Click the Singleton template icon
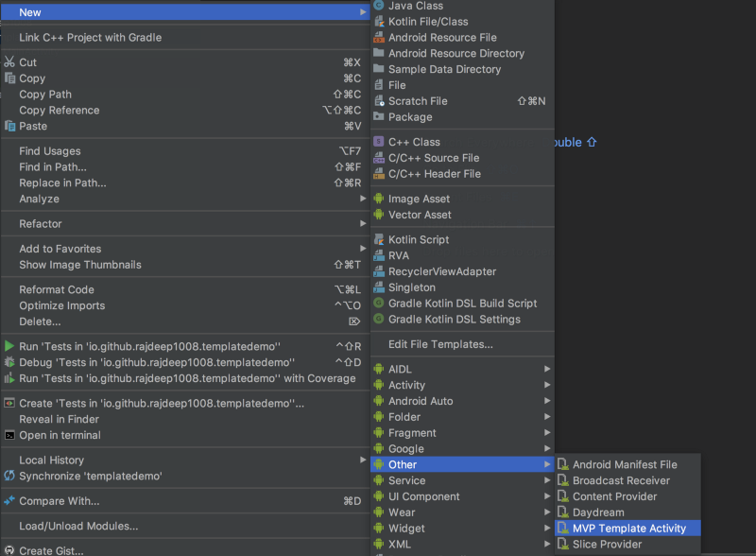 coord(379,287)
